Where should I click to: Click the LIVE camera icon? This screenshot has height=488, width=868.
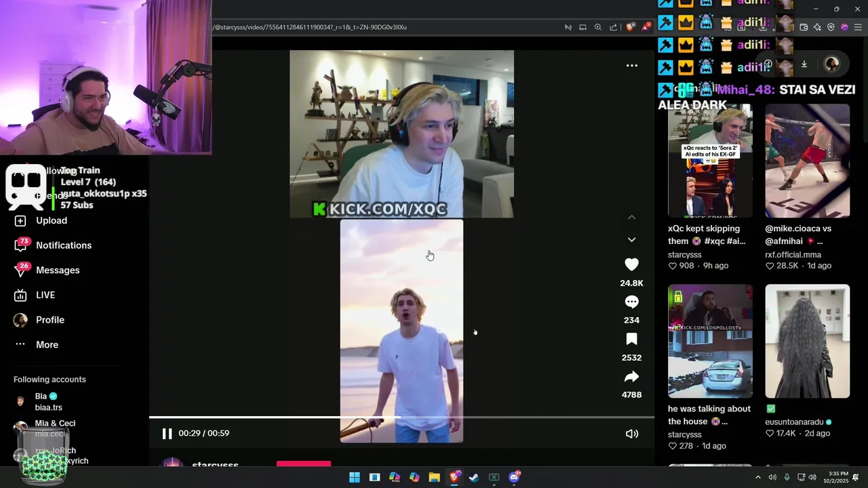20,295
